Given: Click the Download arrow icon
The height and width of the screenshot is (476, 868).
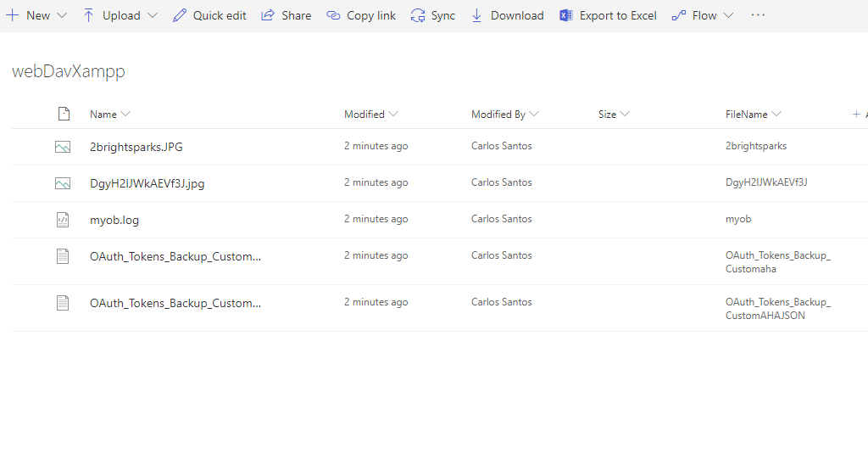Looking at the screenshot, I should pos(476,15).
